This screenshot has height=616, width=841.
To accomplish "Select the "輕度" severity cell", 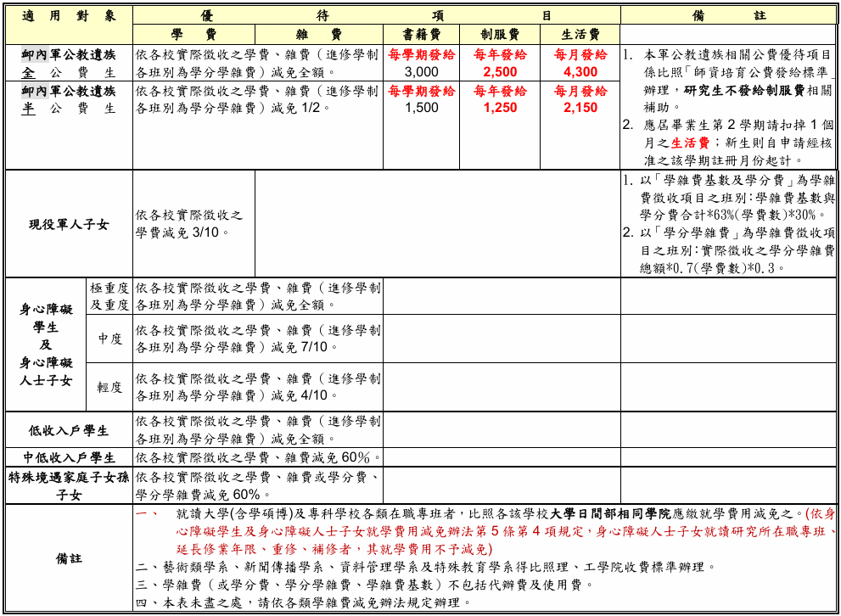I will pos(109,387).
